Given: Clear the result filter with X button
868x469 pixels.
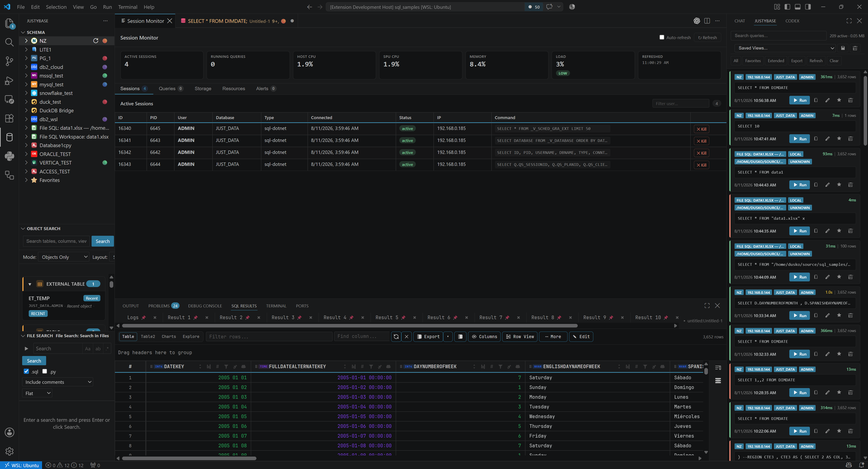Looking at the screenshot, I should 407,337.
